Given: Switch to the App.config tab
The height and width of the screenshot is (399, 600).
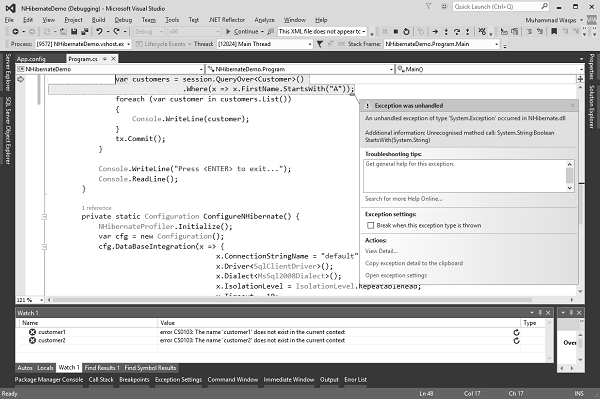Looking at the screenshot, I should [31, 59].
